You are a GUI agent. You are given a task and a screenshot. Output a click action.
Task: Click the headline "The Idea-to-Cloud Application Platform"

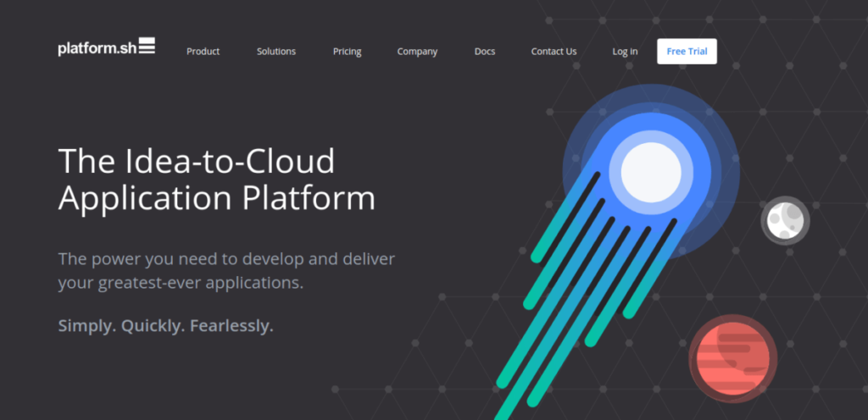pos(216,180)
